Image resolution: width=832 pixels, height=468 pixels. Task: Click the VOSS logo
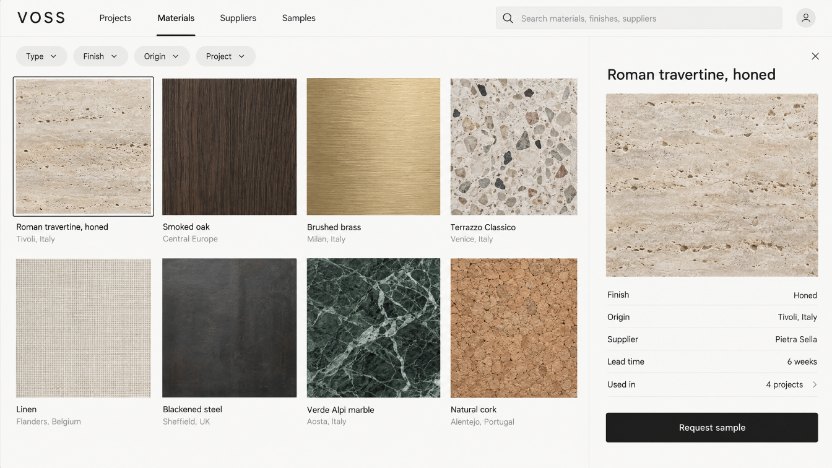pyautogui.click(x=41, y=18)
